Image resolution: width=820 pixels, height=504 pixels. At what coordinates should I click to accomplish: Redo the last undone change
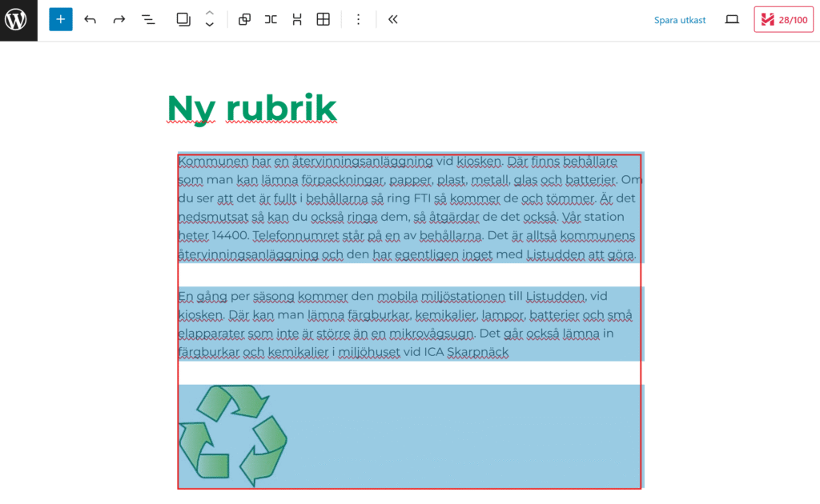pos(119,20)
